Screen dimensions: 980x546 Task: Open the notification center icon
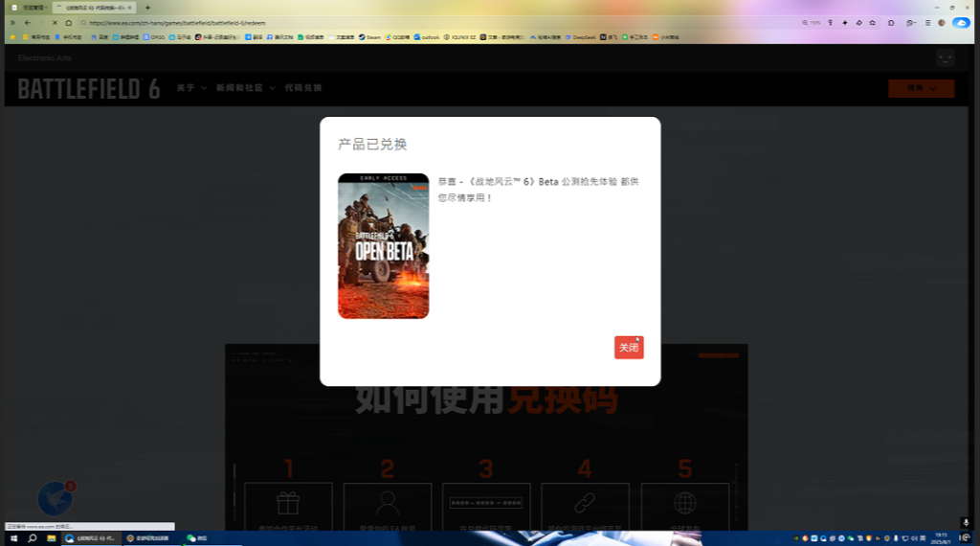tap(965, 538)
